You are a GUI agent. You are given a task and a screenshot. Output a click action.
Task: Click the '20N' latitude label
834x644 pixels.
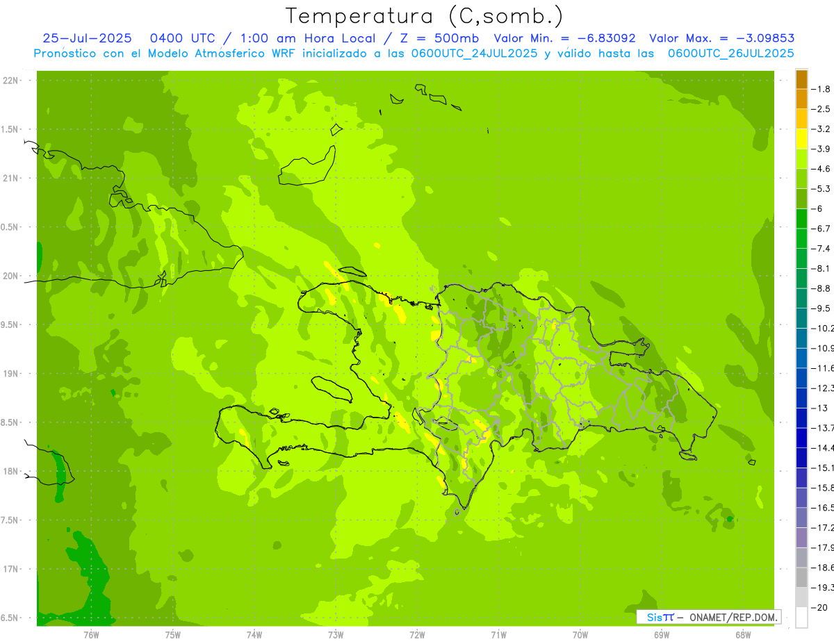pyautogui.click(x=11, y=276)
